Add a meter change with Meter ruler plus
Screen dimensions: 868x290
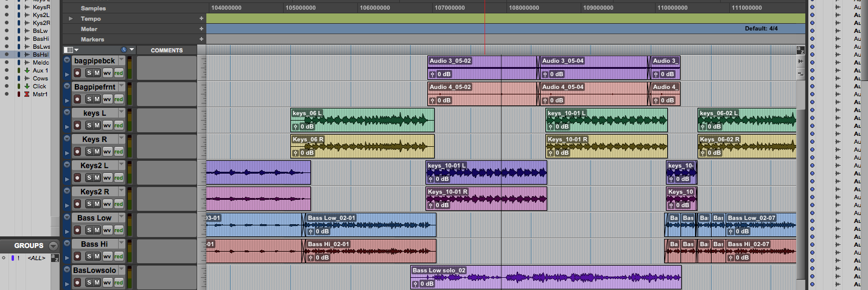pyautogui.click(x=201, y=29)
